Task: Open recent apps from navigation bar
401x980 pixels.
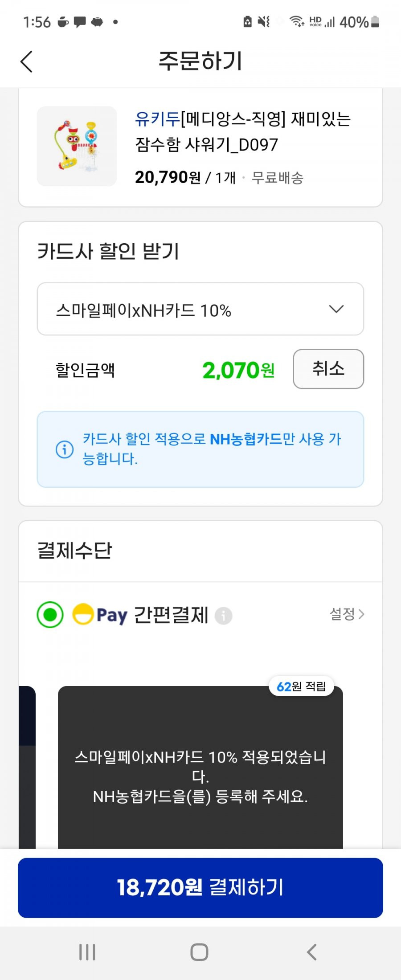Action: point(87,952)
